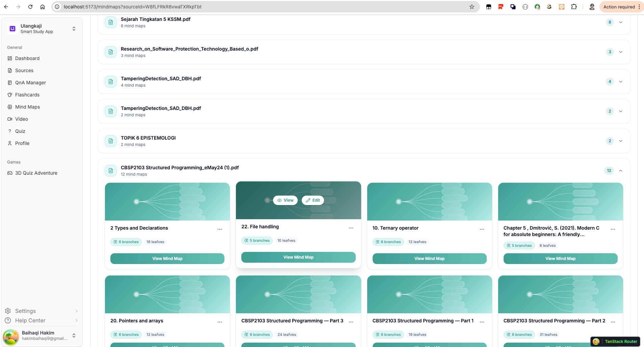Viewport: 644px width, 347px height.
Task: Open the Ulangkaji workspace switcher dropdown
Action: pyautogui.click(x=74, y=29)
